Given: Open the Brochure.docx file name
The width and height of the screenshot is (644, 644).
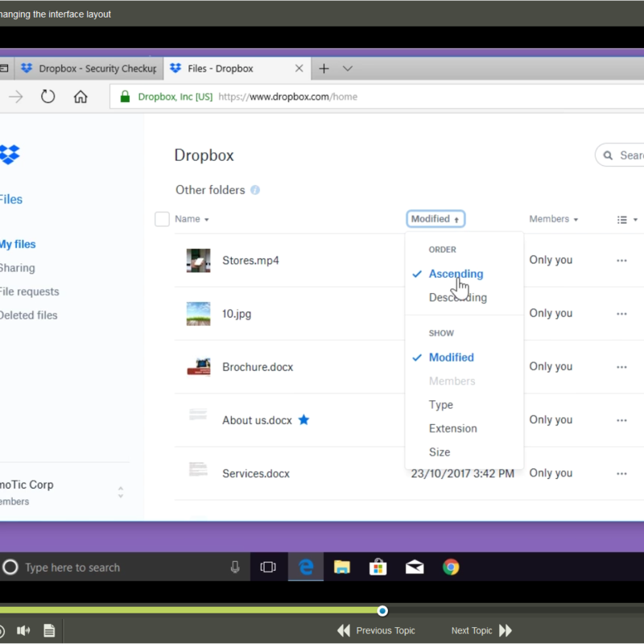Looking at the screenshot, I should coord(258,367).
